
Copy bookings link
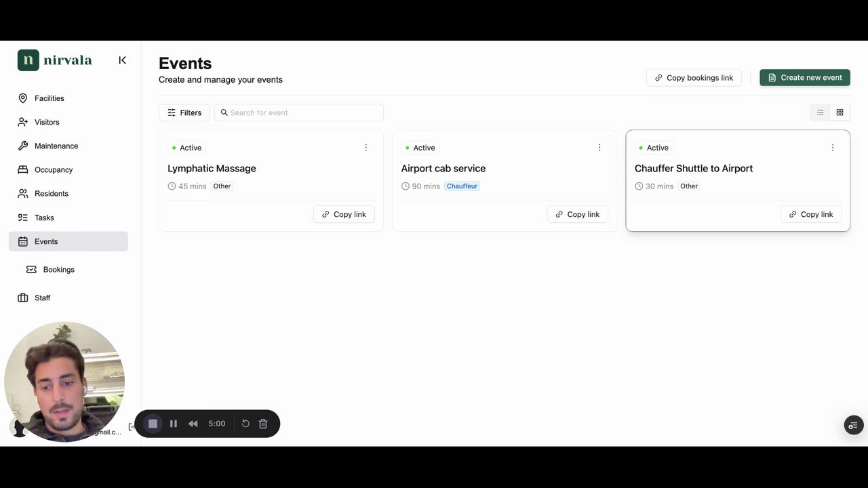tap(694, 78)
